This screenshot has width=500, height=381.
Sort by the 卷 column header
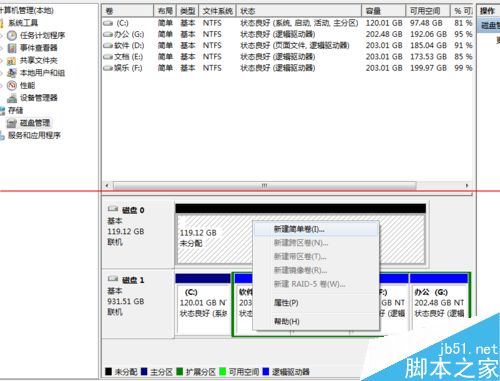click(128, 11)
